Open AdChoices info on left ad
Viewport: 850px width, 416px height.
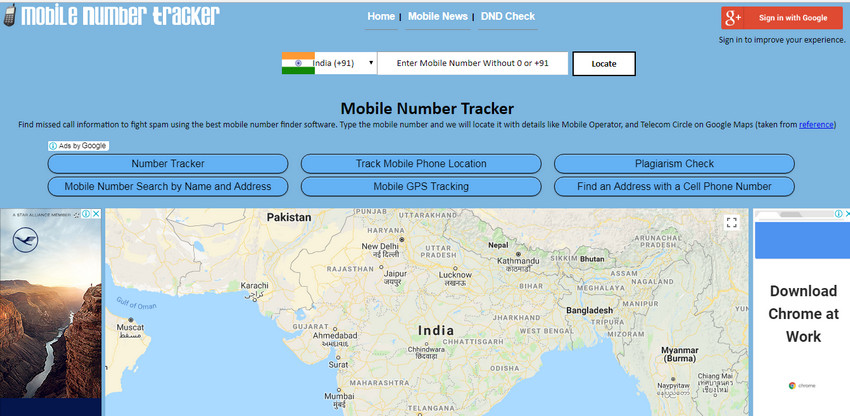(85, 214)
